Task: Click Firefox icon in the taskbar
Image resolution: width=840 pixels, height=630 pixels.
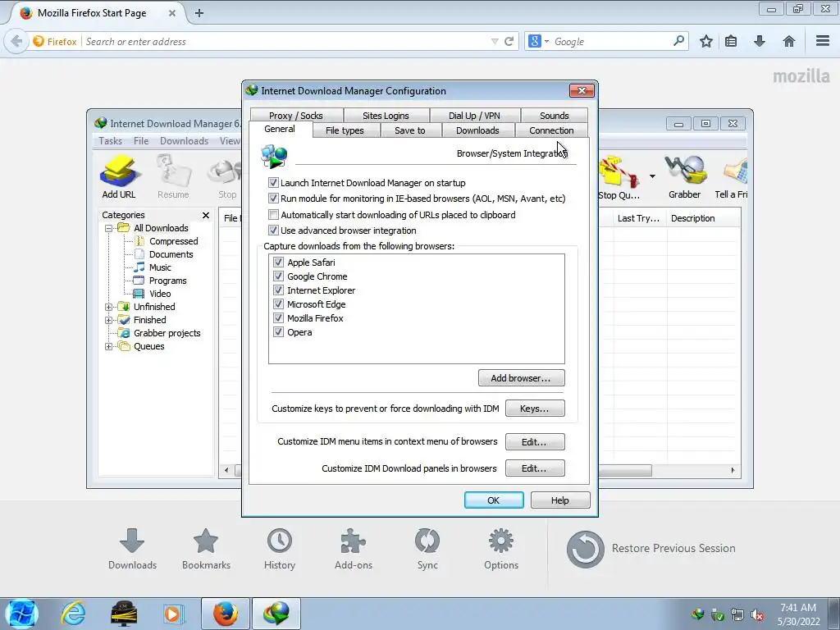Action: [x=226, y=614]
